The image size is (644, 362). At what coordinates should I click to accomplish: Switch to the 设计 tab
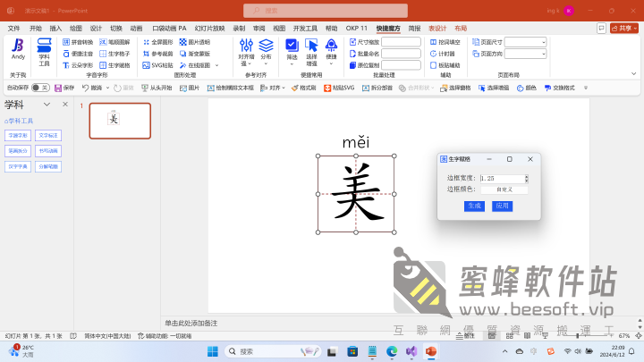[96, 29]
